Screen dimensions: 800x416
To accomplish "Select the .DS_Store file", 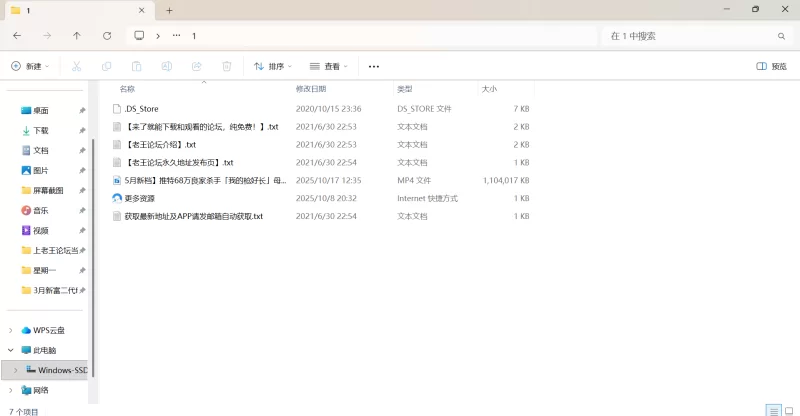I will click(x=141, y=108).
